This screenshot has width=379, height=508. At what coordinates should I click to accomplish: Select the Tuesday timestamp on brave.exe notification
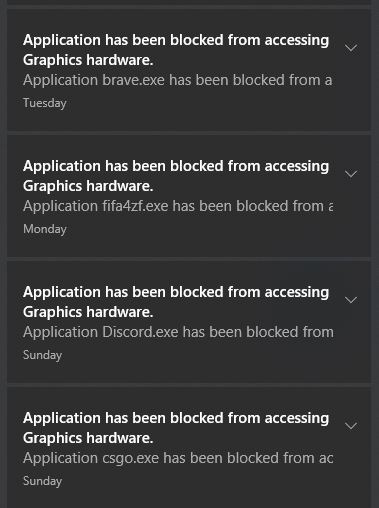point(45,103)
